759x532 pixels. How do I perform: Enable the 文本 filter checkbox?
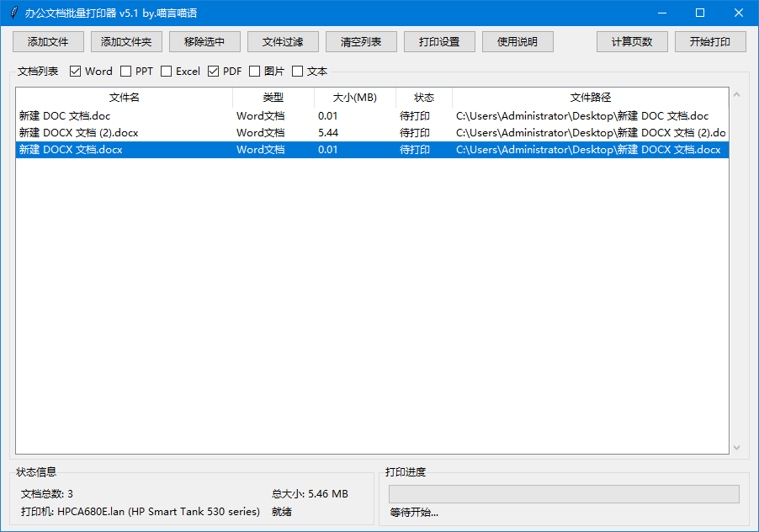point(298,72)
